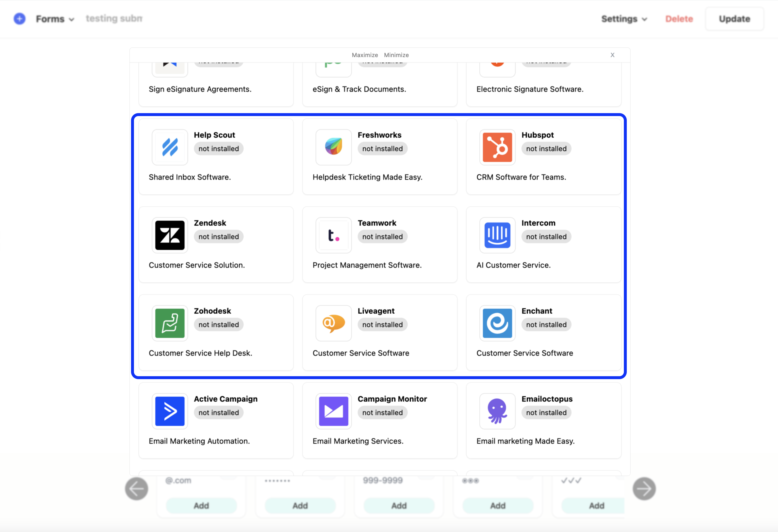Screen dimensions: 778x532
Task: Click the 'Active Campaign' title text
Action: coord(226,399)
